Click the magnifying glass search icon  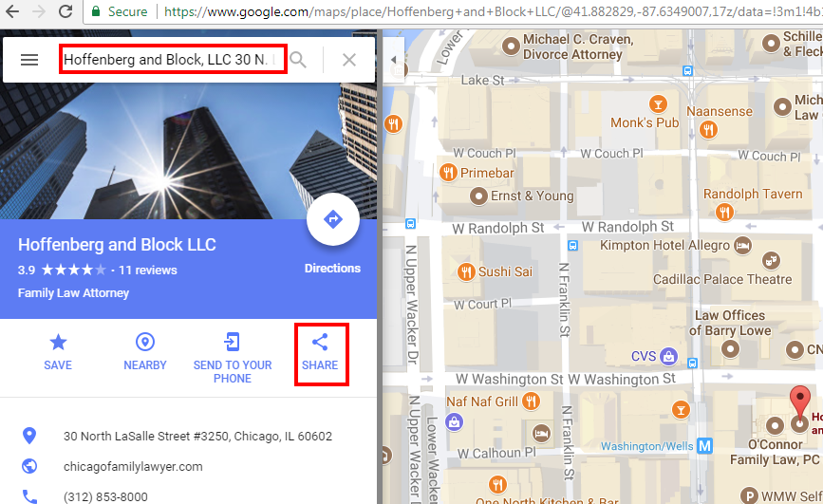click(x=298, y=60)
